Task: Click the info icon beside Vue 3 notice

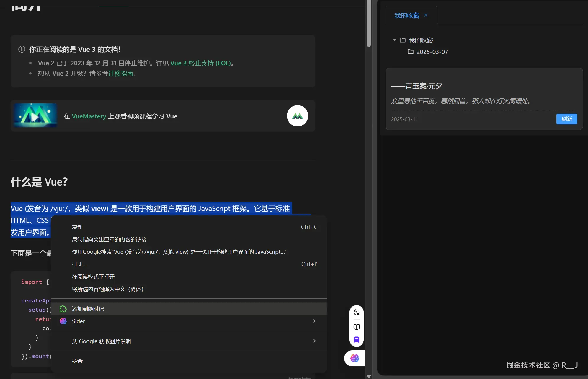Action: click(22, 49)
